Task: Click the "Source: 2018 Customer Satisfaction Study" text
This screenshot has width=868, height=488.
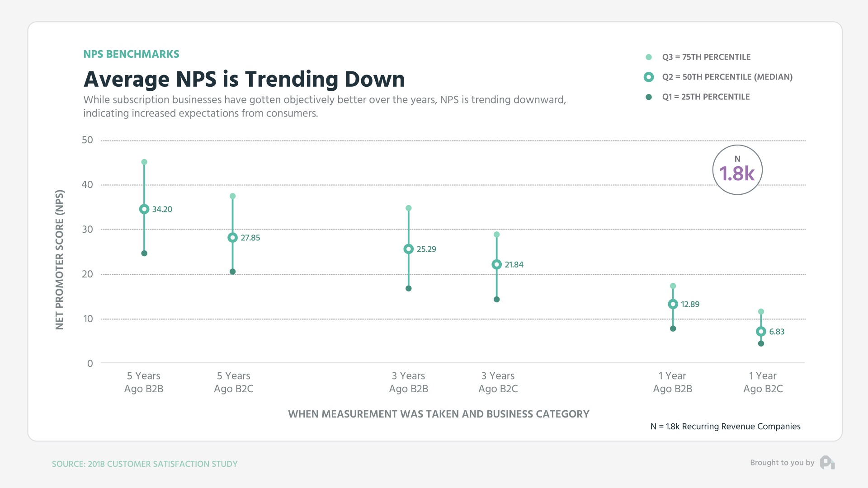Action: point(145,464)
